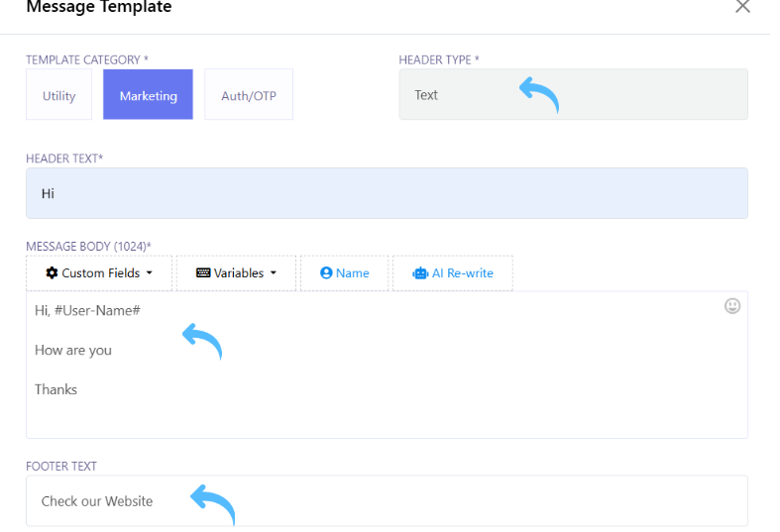Click the user avatar icon beside Name
Screen dimensions: 780x532
326,273
